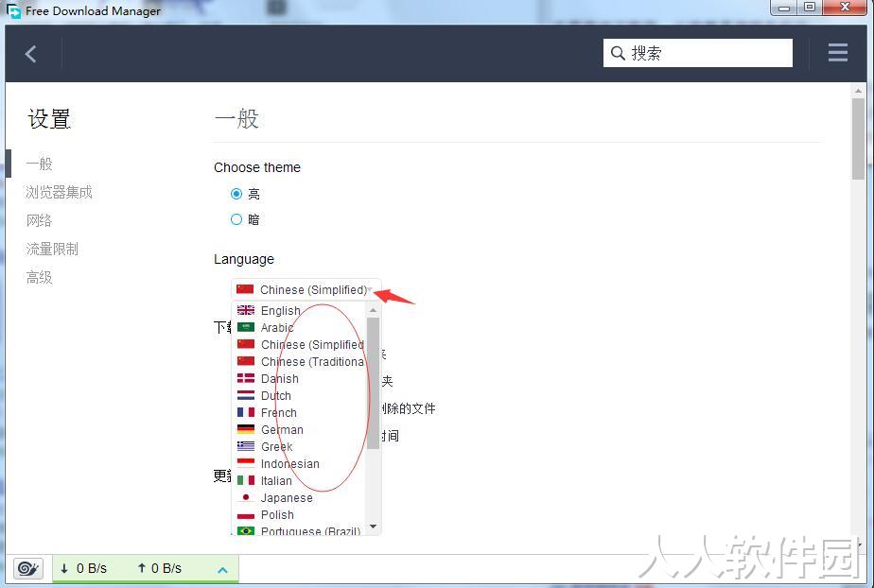Screen dimensions: 874x588
Task: Click language list scroll-up arrow
Action: click(373, 309)
